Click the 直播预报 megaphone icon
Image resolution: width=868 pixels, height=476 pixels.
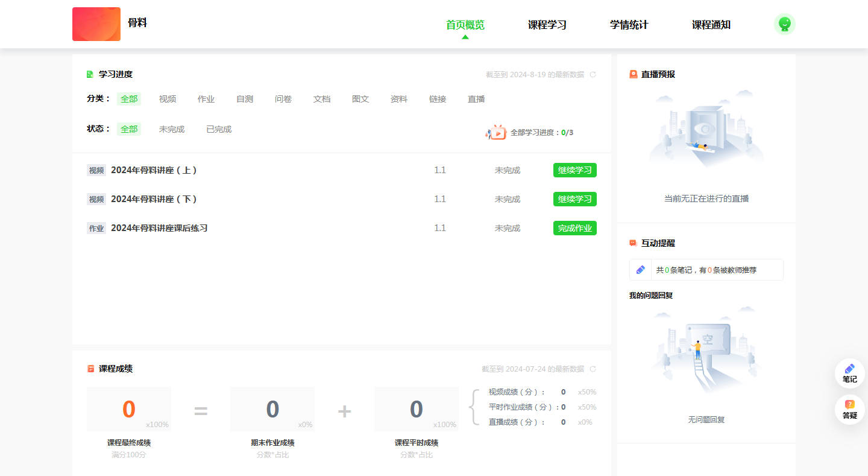(x=633, y=74)
